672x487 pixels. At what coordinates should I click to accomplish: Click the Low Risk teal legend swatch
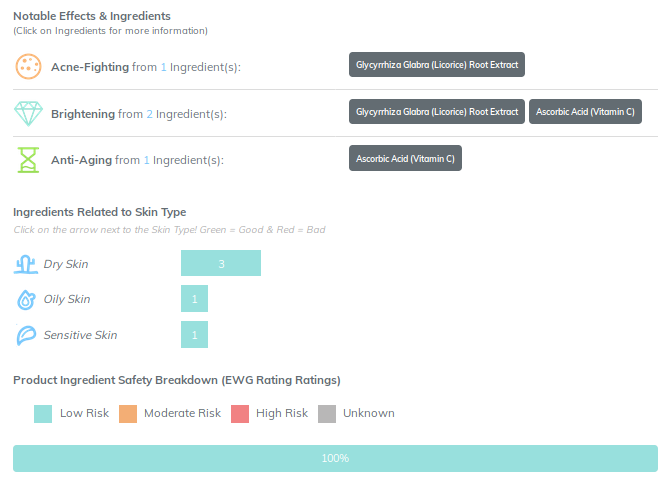[x=43, y=414]
